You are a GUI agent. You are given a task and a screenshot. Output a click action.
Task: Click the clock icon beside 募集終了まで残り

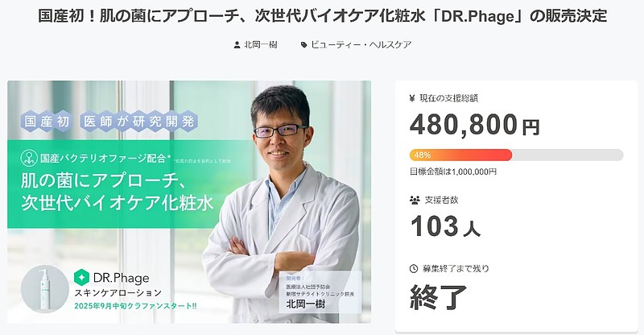[414, 268]
